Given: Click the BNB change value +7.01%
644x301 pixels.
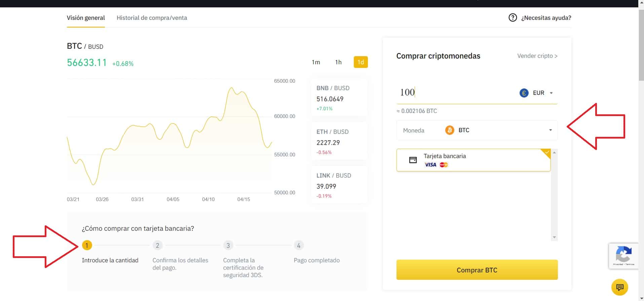Looking at the screenshot, I should tap(324, 109).
